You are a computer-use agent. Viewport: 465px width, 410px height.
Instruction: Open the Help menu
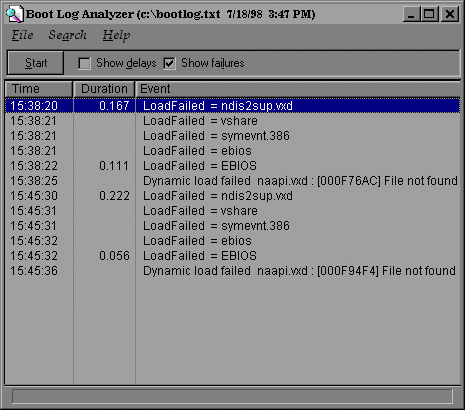[116, 35]
